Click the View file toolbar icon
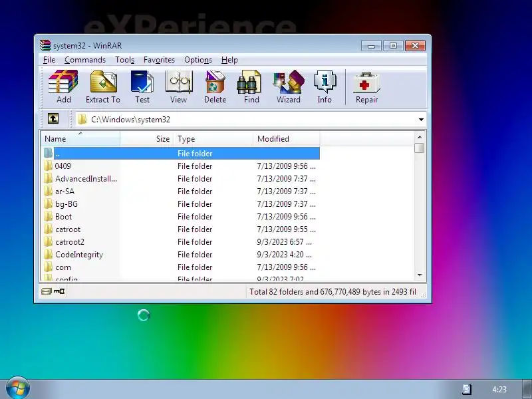The height and width of the screenshot is (399, 532). (x=179, y=82)
